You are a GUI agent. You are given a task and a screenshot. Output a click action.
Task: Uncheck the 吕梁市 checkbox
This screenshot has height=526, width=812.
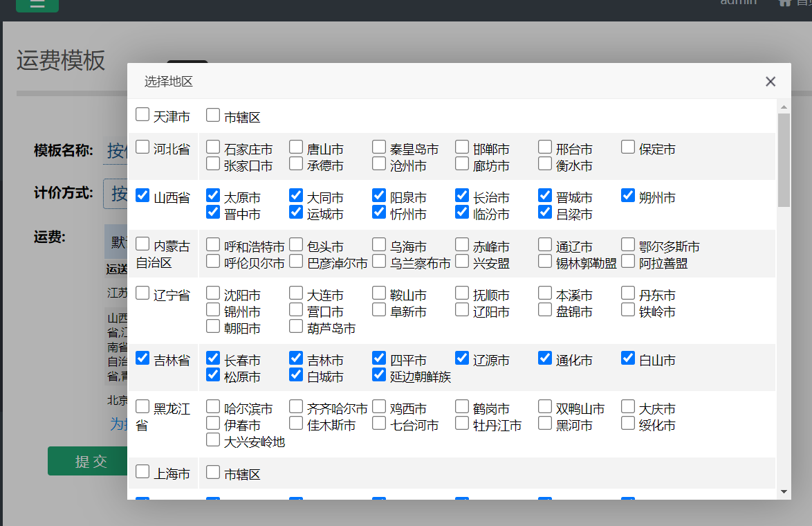pos(545,211)
